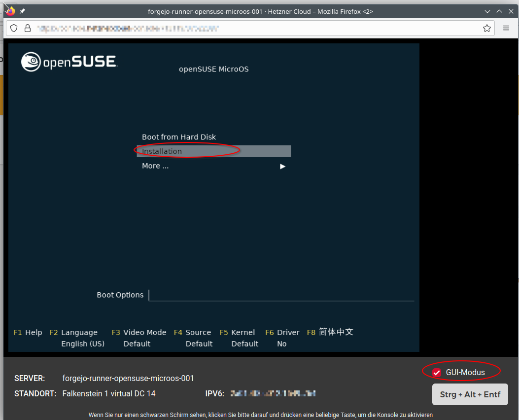The image size is (519, 420).
Task: Click the openSUSE MicroOS title text
Action: [214, 69]
